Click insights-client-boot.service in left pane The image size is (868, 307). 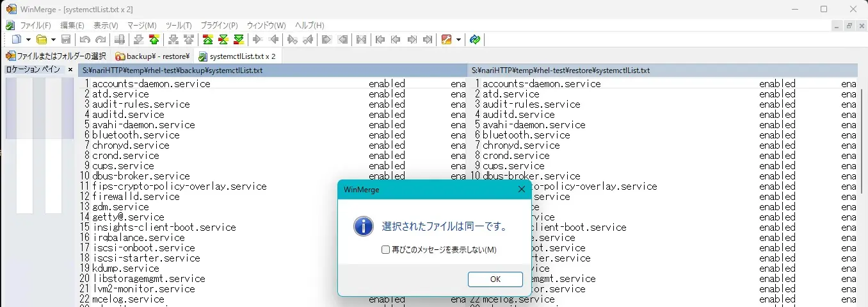click(164, 227)
